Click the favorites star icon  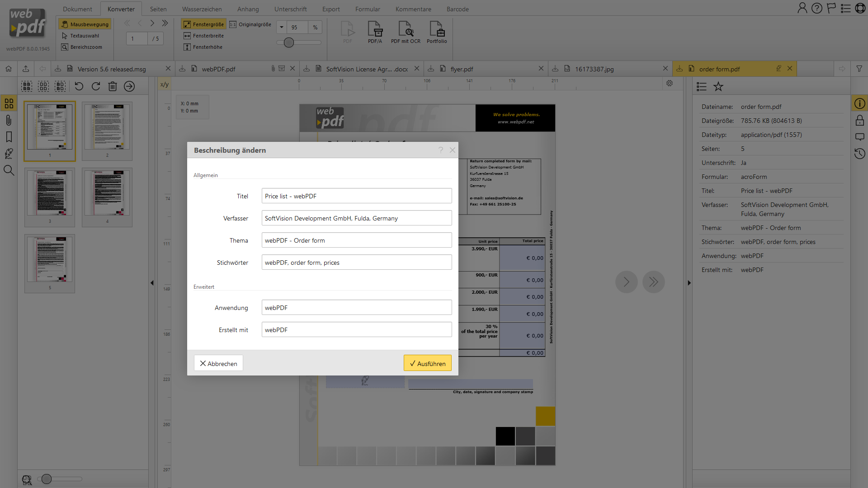(x=718, y=86)
